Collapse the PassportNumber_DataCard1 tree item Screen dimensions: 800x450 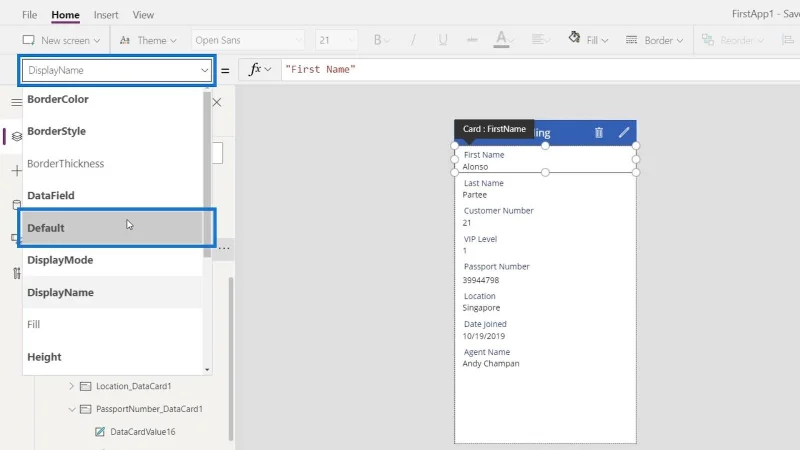(x=71, y=409)
